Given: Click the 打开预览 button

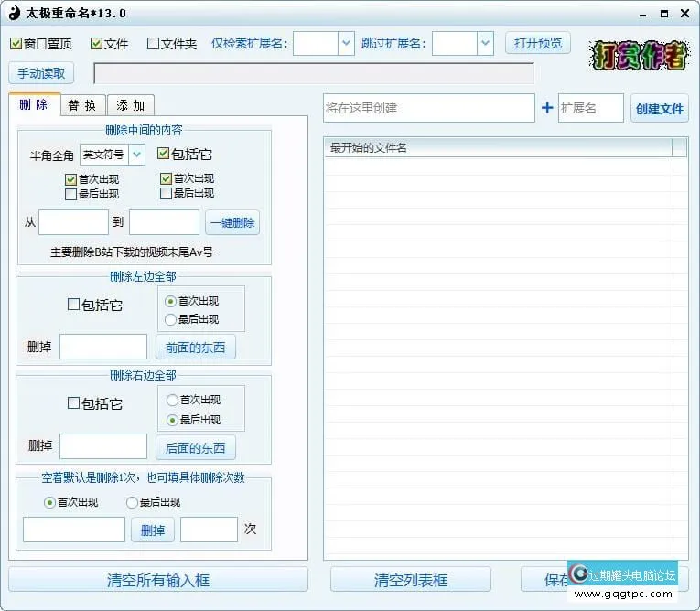Looking at the screenshot, I should [x=537, y=43].
